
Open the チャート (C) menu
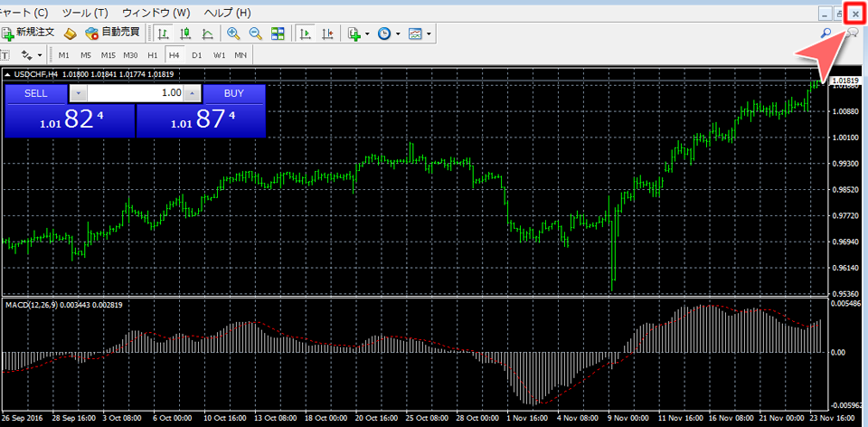24,13
